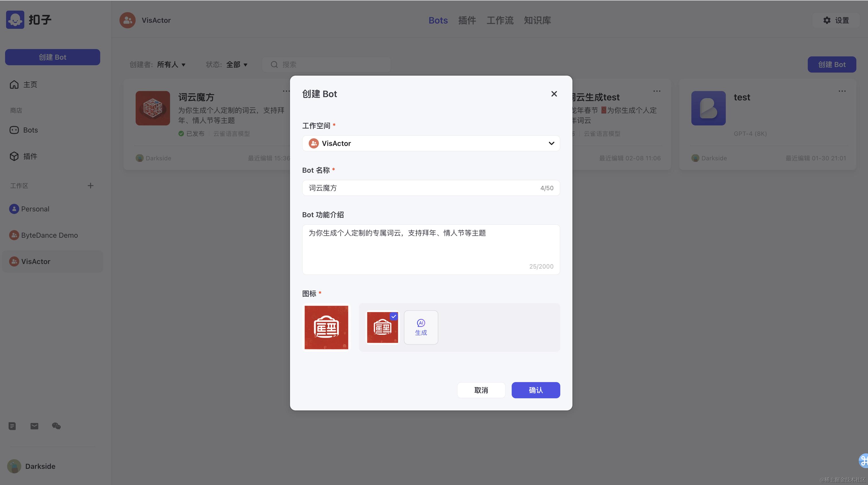The image size is (868, 485).
Task: Switch to the 知识库 tab
Action: 537,20
